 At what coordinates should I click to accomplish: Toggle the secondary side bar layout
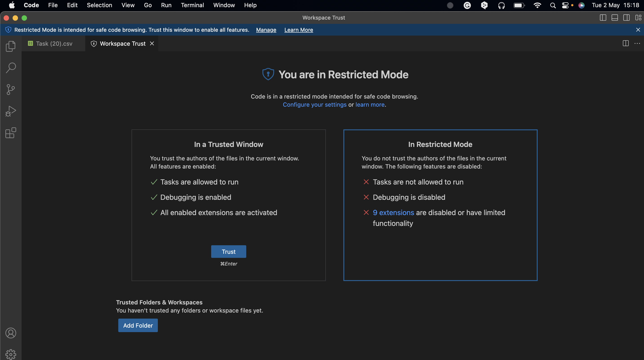point(626,18)
